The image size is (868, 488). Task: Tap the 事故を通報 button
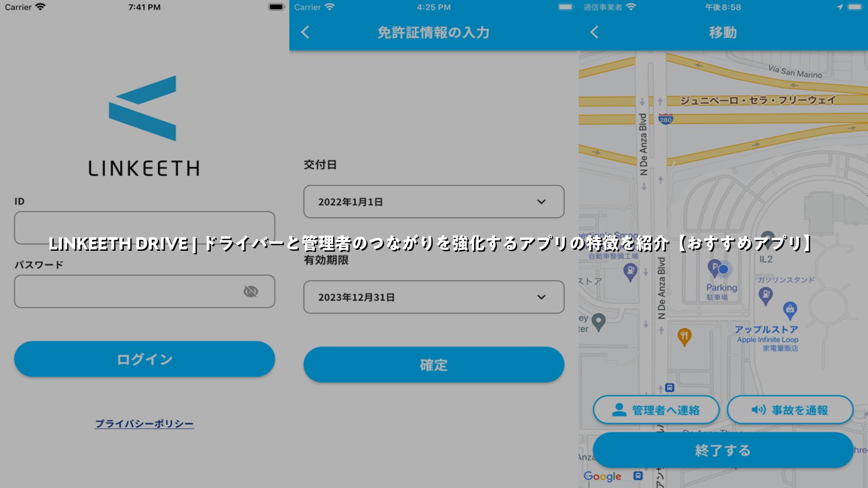point(790,410)
